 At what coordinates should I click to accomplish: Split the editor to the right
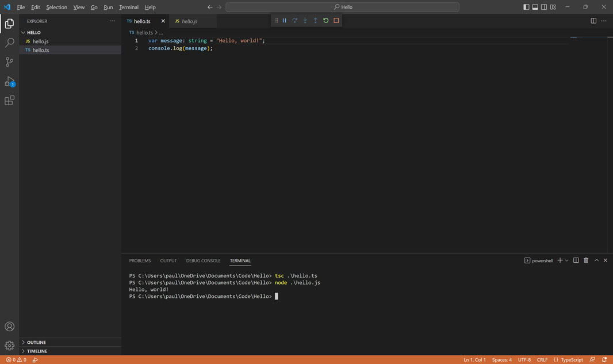click(x=593, y=21)
